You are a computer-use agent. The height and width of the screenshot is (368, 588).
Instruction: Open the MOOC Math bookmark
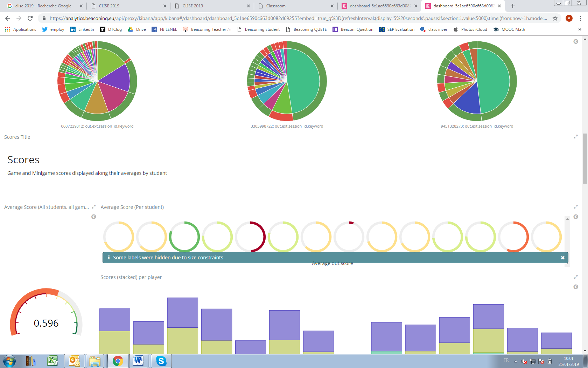(509, 29)
